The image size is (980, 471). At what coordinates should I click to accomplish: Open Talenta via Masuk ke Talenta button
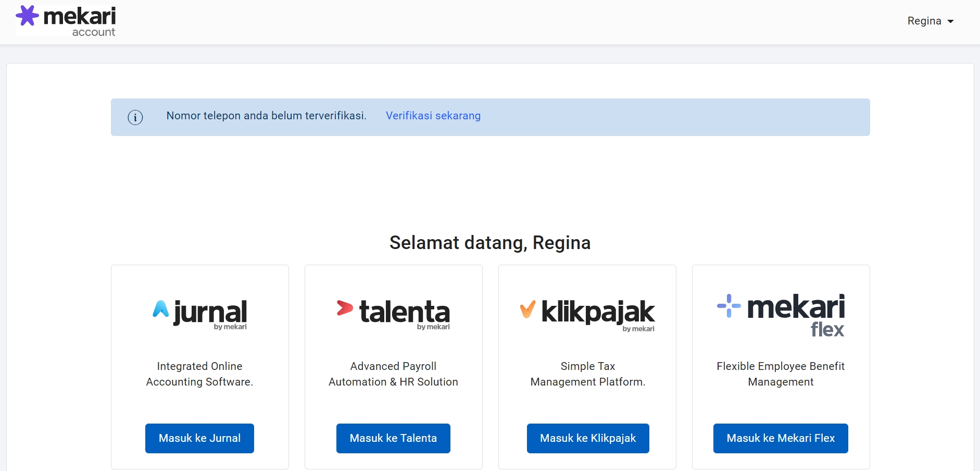point(393,438)
